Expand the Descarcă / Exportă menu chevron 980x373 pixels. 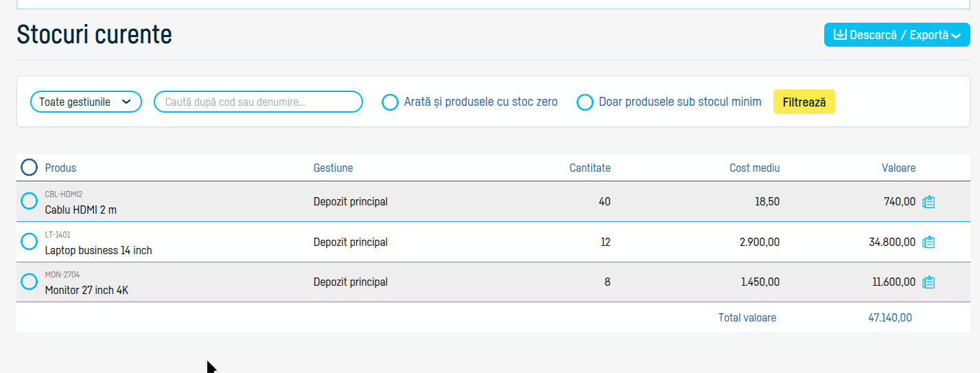click(956, 36)
